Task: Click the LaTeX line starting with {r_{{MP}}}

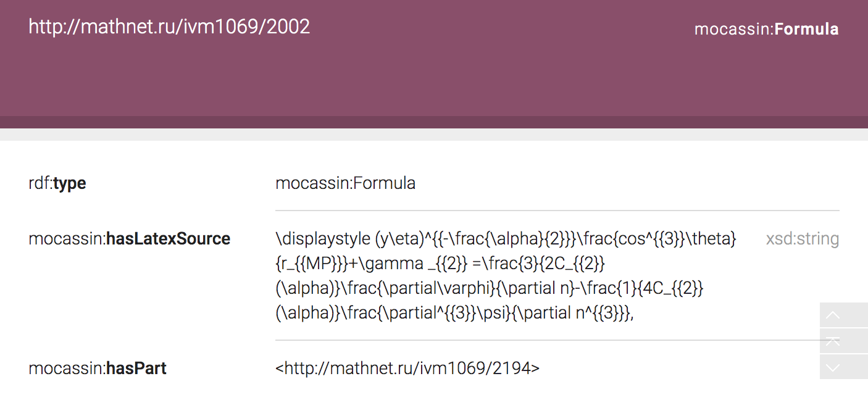Action: [440, 264]
